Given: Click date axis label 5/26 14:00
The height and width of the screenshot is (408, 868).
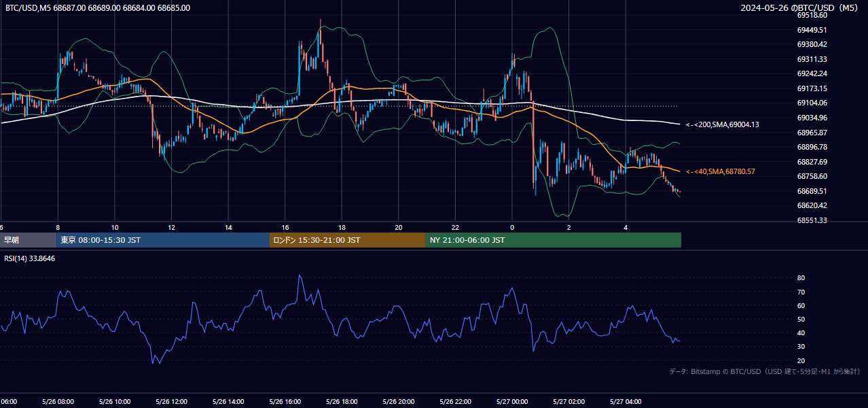Looking at the screenshot, I should click(x=228, y=402).
